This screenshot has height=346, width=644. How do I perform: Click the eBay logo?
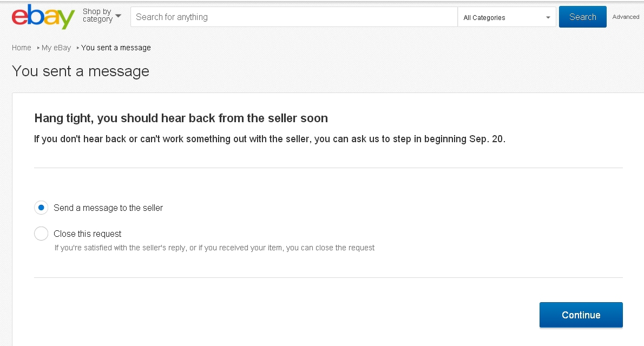point(43,17)
